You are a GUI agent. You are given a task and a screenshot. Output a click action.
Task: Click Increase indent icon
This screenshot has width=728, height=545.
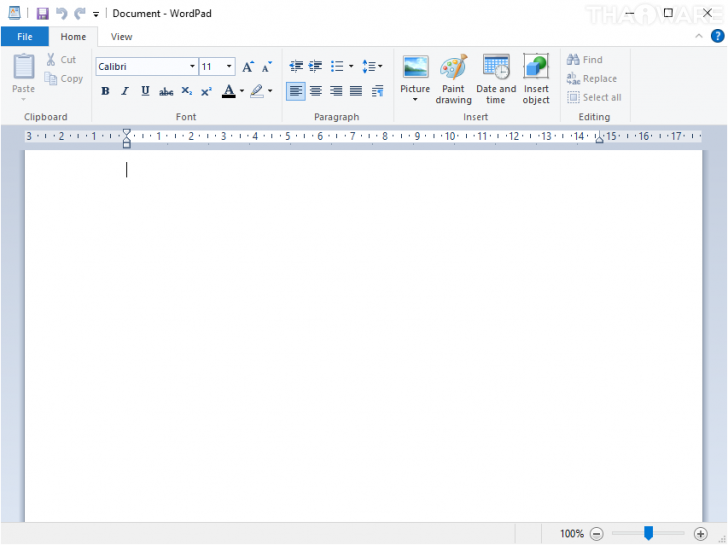pyautogui.click(x=315, y=66)
